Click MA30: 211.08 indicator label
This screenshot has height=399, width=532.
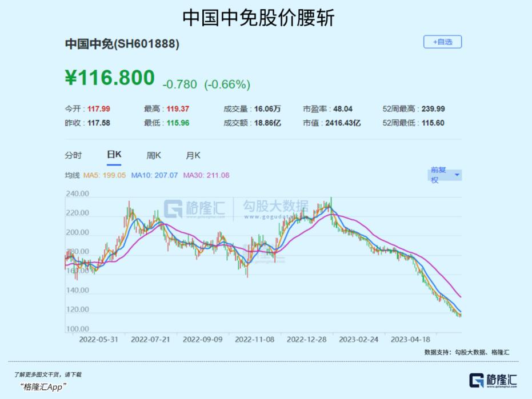point(206,175)
